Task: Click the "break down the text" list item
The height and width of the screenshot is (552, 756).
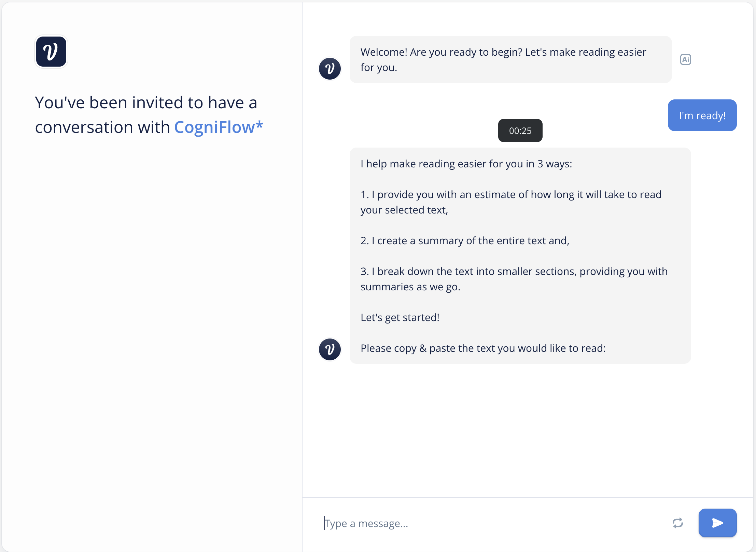Action: click(x=514, y=279)
